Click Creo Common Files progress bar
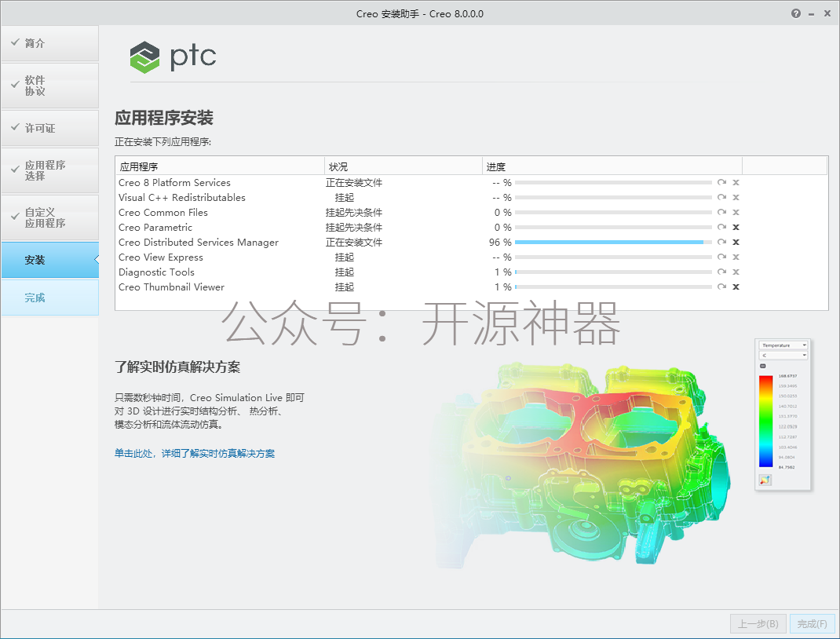The width and height of the screenshot is (840, 639). click(613, 213)
